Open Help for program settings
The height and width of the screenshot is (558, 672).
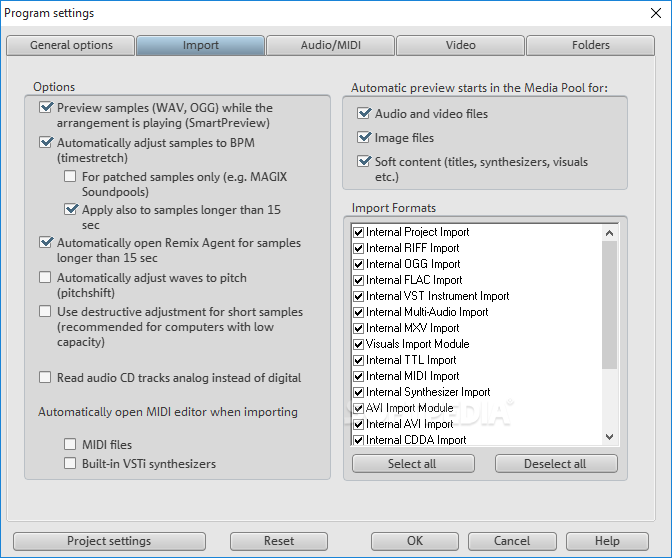point(607,541)
